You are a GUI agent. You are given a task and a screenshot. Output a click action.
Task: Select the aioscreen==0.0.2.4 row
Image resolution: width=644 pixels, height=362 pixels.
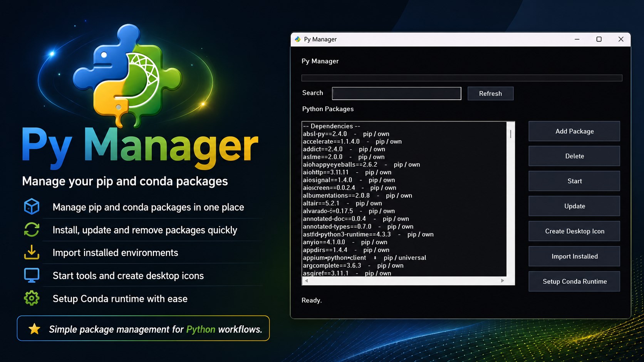pyautogui.click(x=404, y=188)
